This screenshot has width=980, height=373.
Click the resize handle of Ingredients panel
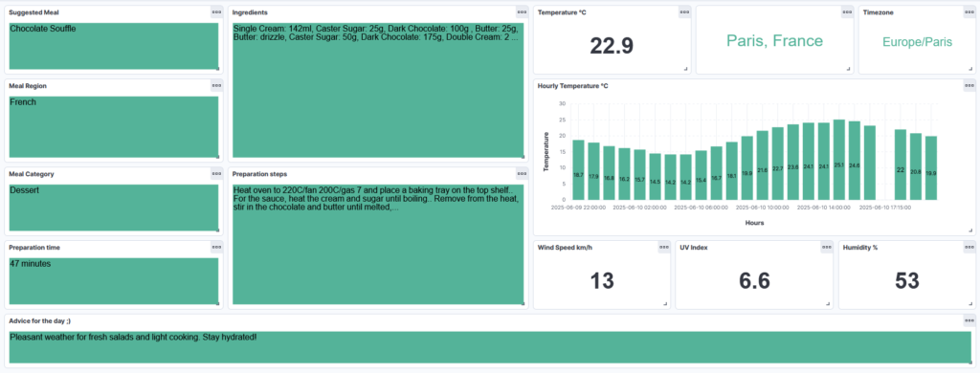(522, 156)
